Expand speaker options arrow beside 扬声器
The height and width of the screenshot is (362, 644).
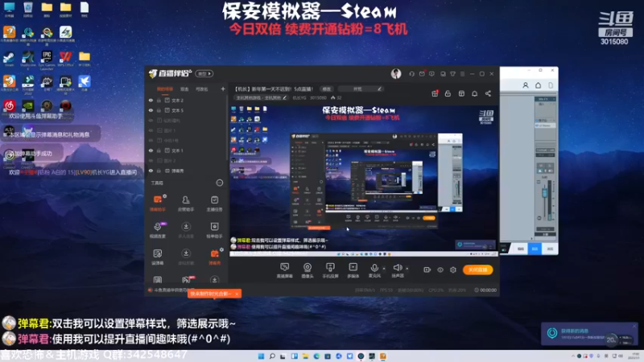tap(407, 269)
